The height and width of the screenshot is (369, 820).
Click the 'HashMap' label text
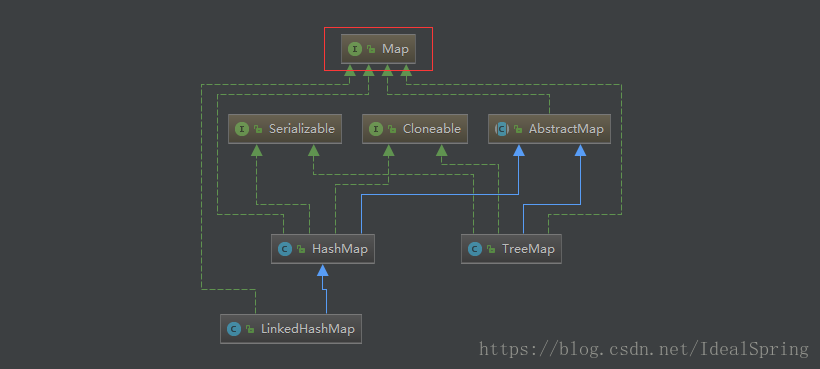click(340, 249)
